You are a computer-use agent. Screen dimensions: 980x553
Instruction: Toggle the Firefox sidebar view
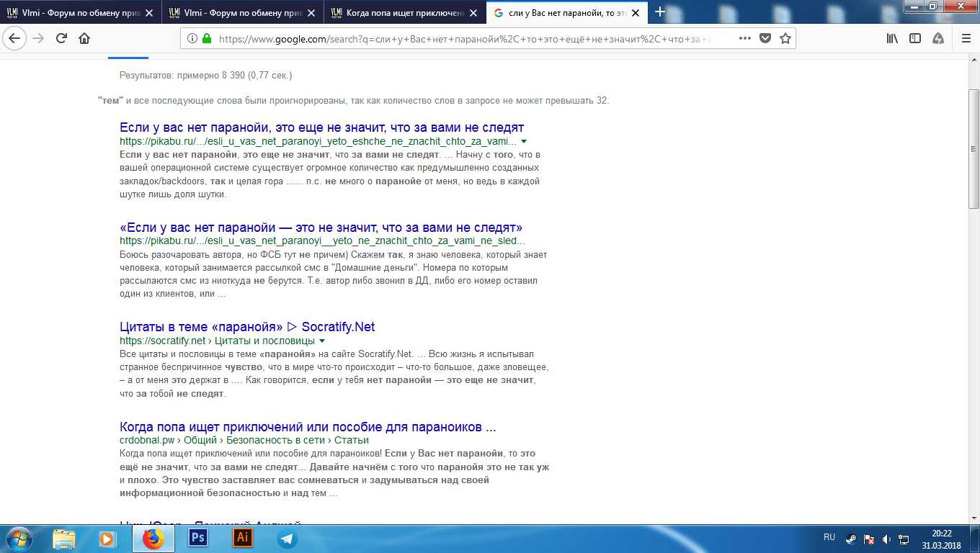pyautogui.click(x=915, y=38)
